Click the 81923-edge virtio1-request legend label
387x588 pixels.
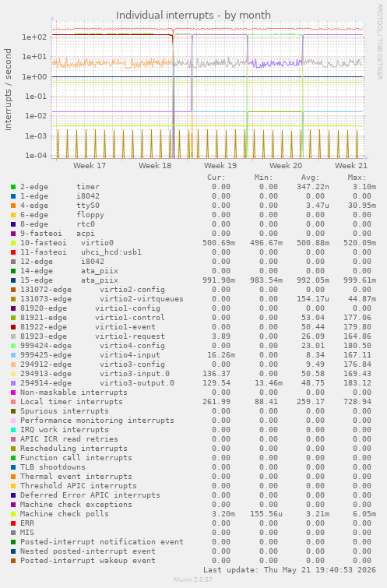pos(92,336)
